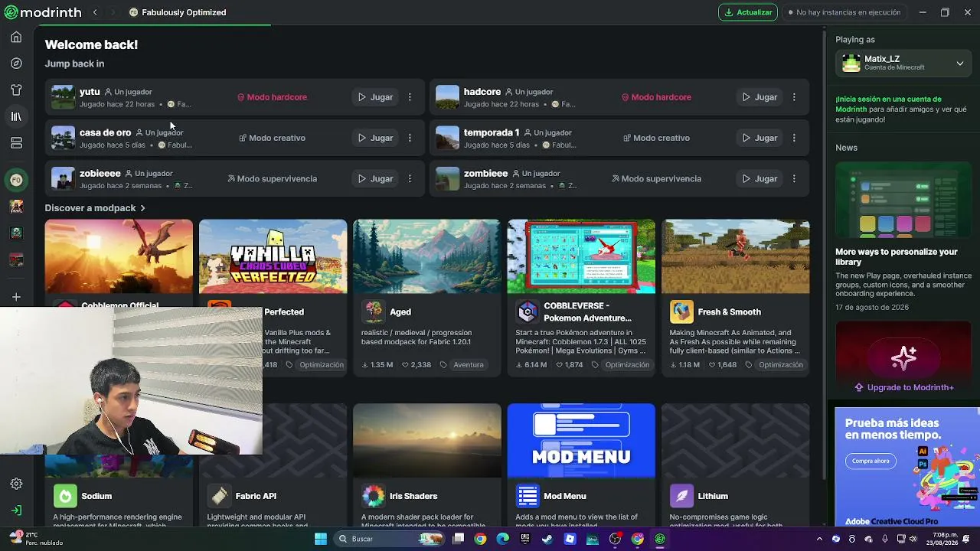Open the Mod Menu mod icon
980x551 pixels.
click(528, 496)
